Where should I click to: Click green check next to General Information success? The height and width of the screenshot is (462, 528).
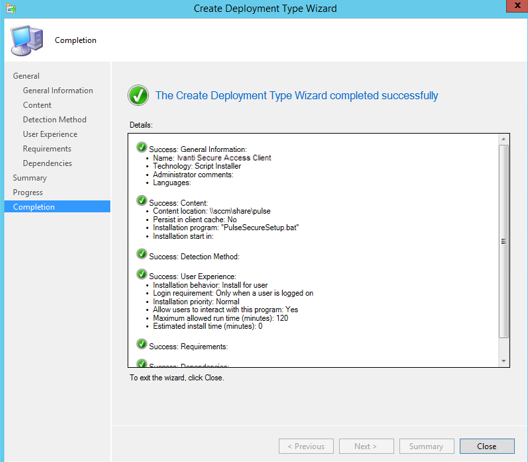click(x=142, y=147)
